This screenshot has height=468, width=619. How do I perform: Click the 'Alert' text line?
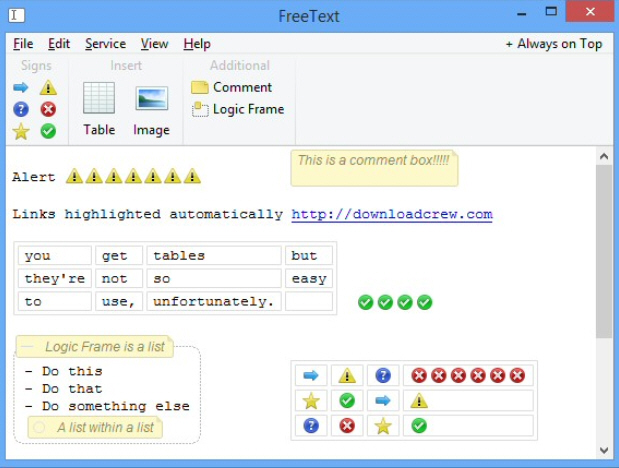(x=34, y=177)
